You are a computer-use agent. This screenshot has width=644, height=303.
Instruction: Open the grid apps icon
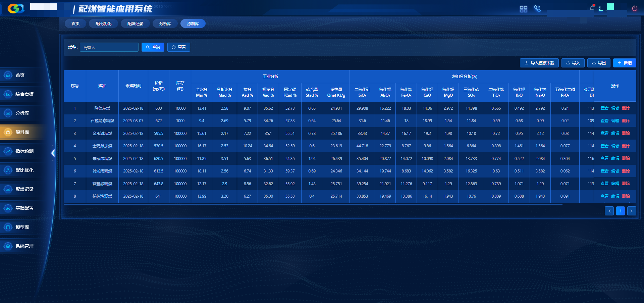tap(523, 9)
